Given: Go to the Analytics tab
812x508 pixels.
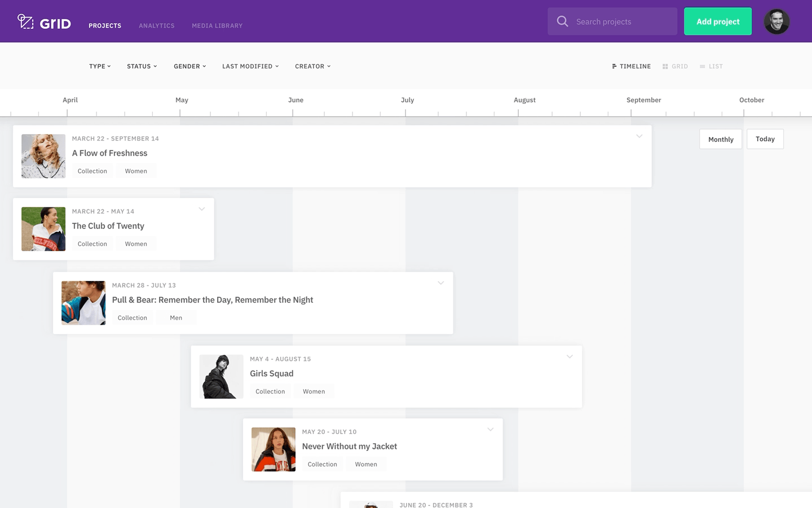Looking at the screenshot, I should [x=157, y=26].
